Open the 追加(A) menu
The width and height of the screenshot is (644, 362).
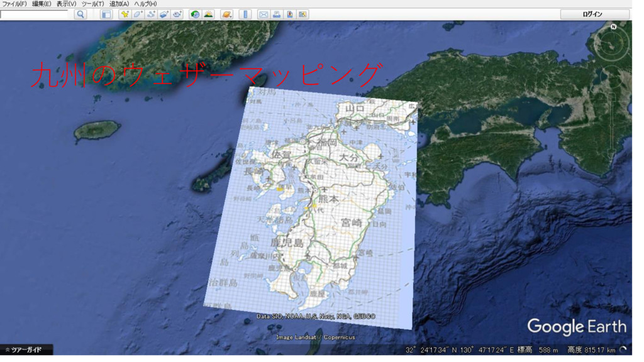119,4
